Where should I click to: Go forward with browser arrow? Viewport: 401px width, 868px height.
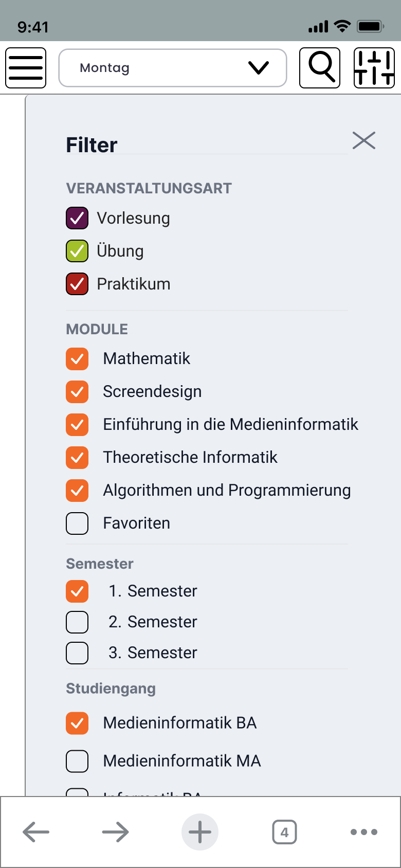tap(115, 831)
